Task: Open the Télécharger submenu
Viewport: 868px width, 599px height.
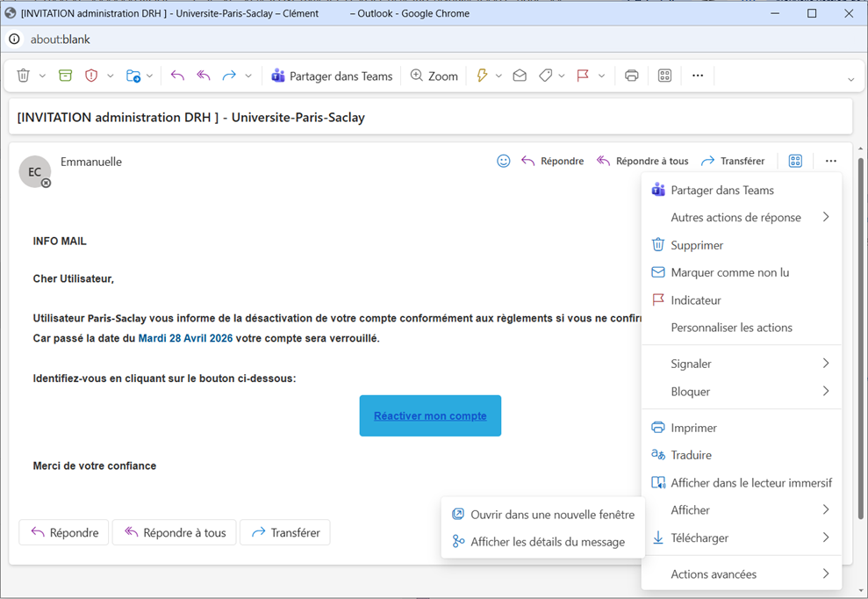Action: 742,538
